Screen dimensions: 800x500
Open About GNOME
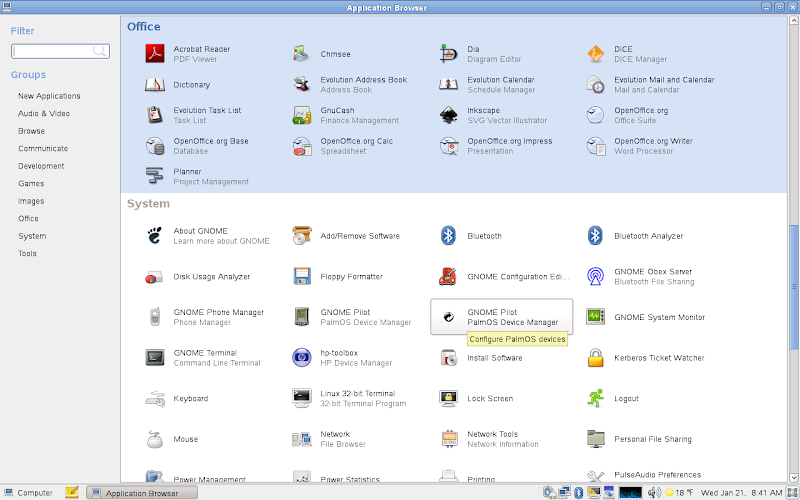[207, 236]
